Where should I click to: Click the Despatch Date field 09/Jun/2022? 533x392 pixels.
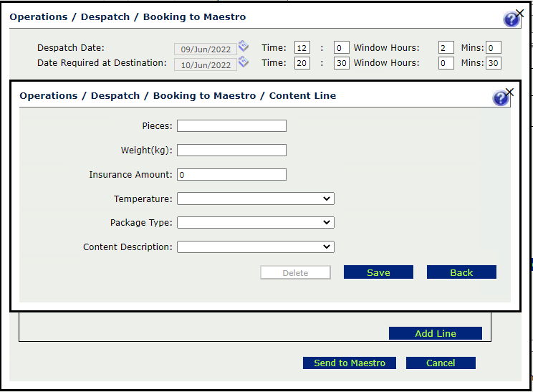(206, 49)
